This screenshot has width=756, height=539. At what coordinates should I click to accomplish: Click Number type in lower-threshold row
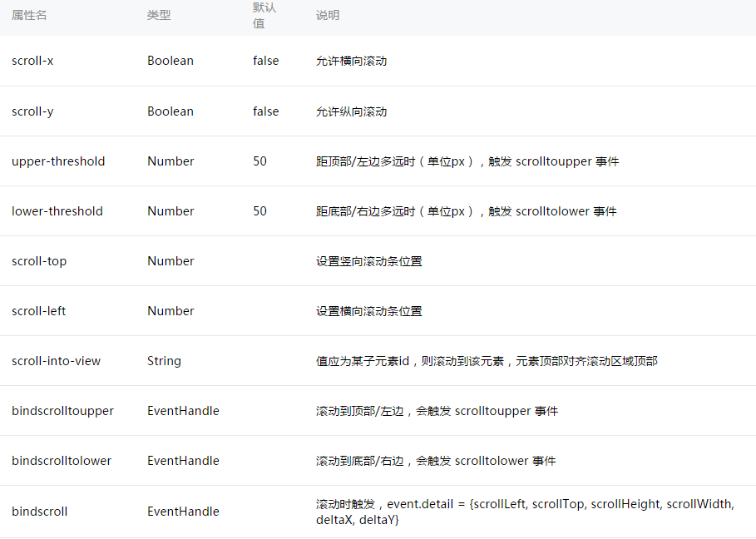(x=170, y=211)
